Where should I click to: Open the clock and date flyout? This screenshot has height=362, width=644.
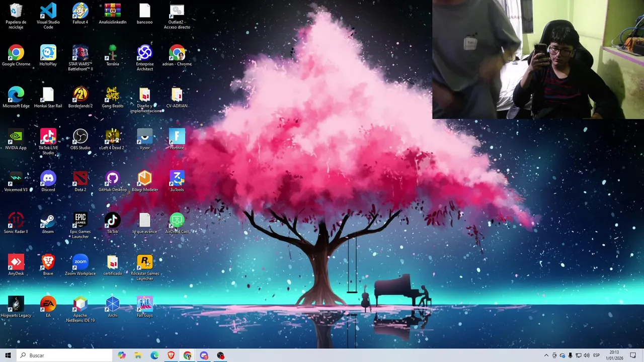(x=614, y=355)
